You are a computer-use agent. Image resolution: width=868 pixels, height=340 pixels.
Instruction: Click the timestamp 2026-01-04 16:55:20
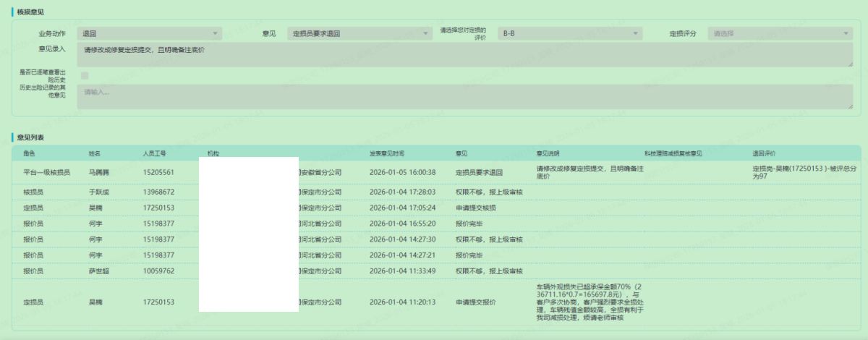point(402,224)
